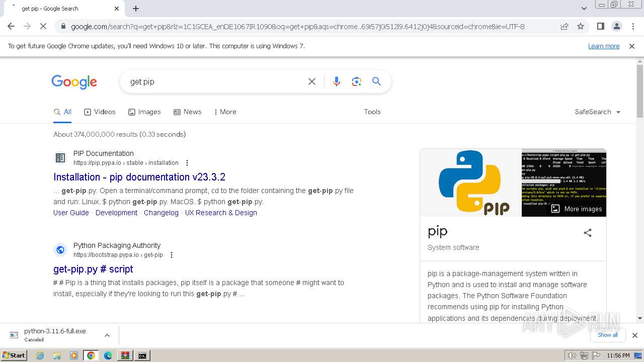Open Chrome three-dot menu
Screen dimensions: 644x362
click(632, 27)
